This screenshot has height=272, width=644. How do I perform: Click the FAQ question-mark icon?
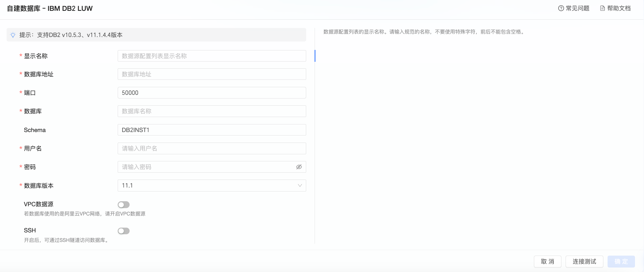561,8
